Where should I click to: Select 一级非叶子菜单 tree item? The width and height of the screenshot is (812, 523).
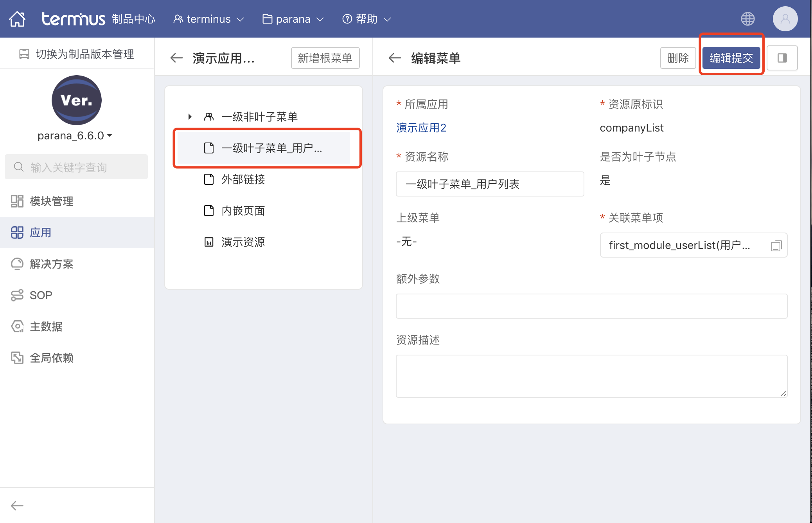pos(260,117)
